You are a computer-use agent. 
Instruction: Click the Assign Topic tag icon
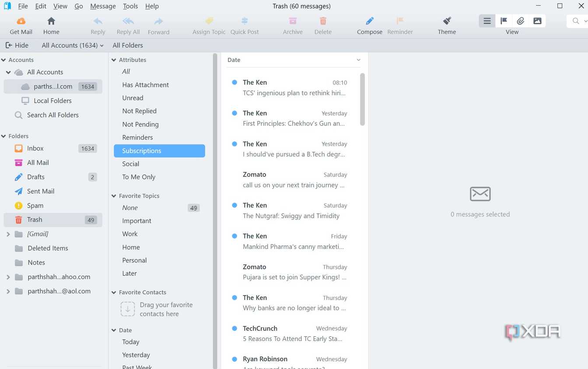click(209, 21)
